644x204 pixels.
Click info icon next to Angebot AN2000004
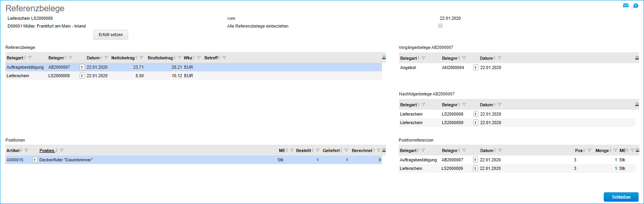pos(476,67)
